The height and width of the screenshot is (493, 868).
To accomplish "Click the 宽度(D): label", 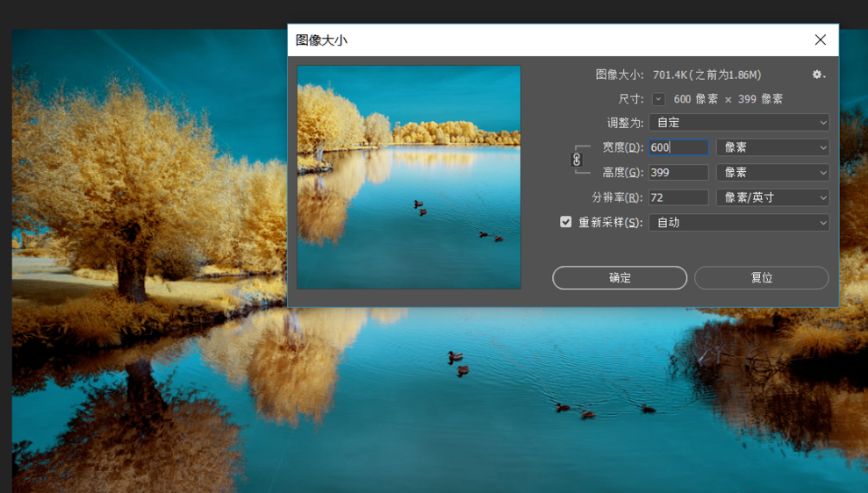I will tap(623, 147).
